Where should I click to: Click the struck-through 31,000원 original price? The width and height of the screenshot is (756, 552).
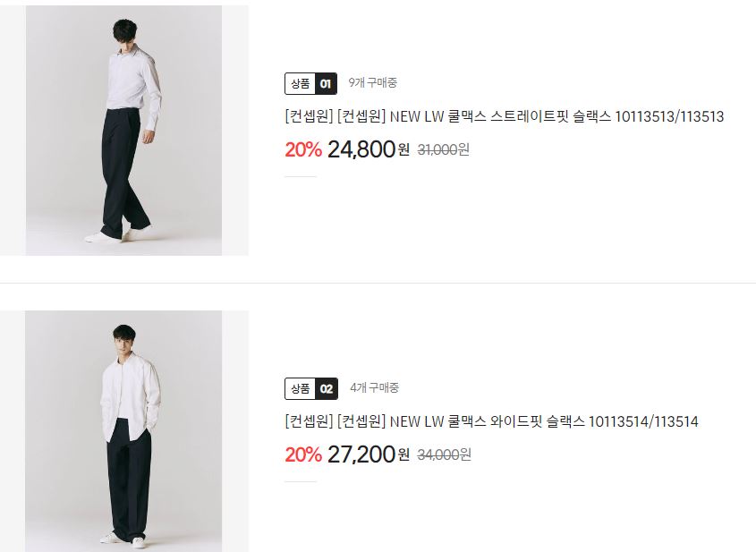(443, 150)
